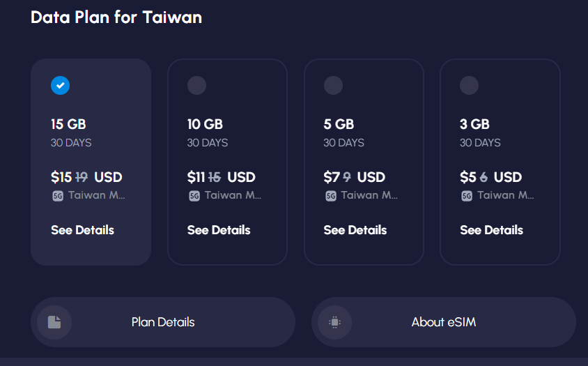Click the $7 USD price on the 5 GB card
This screenshot has height=366, width=588.
click(355, 177)
